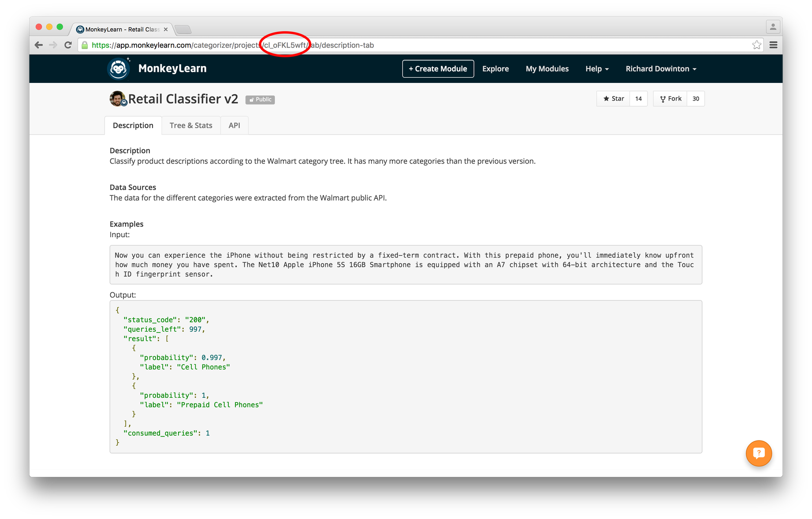Click the Public badge

260,100
